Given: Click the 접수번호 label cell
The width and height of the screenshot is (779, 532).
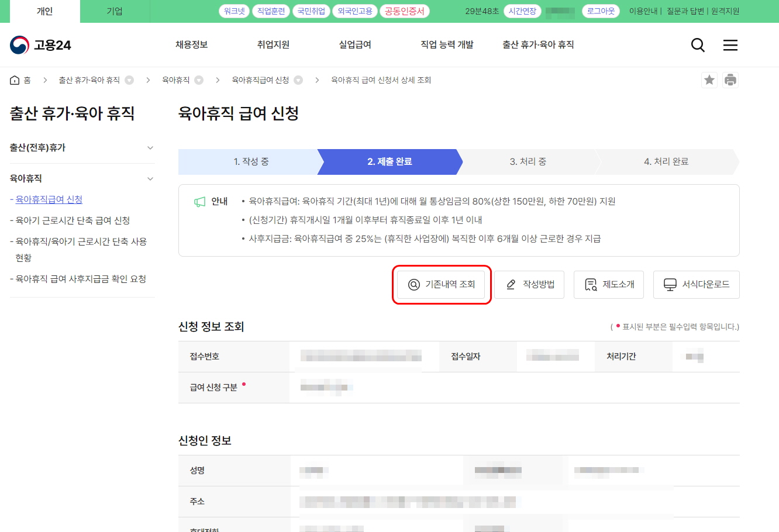Looking at the screenshot, I should pos(234,357).
